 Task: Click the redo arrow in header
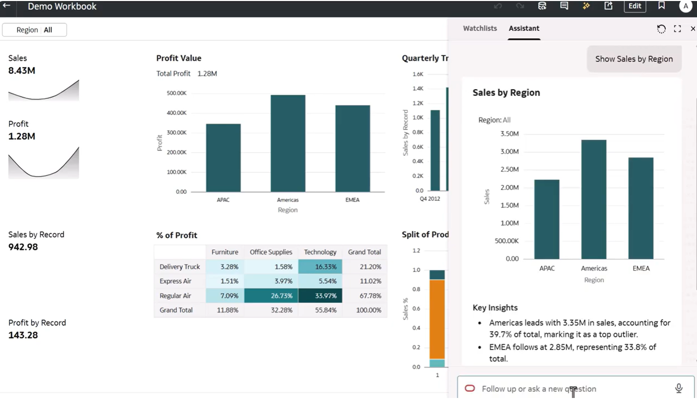[520, 6]
